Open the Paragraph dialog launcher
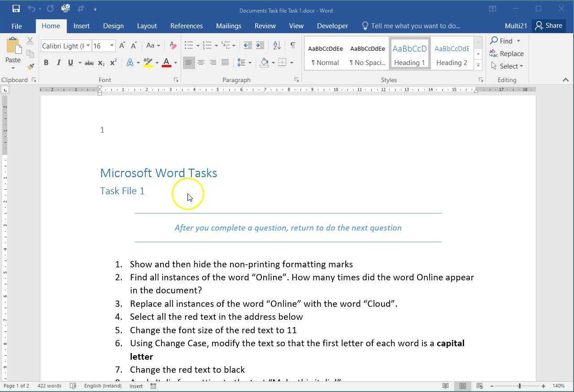Viewport: 574px width, 392px height. tap(296, 80)
